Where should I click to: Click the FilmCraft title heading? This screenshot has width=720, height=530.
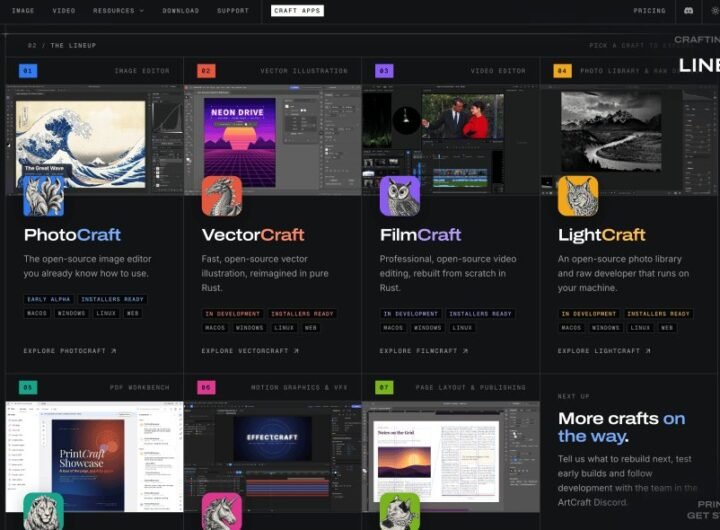(x=421, y=235)
